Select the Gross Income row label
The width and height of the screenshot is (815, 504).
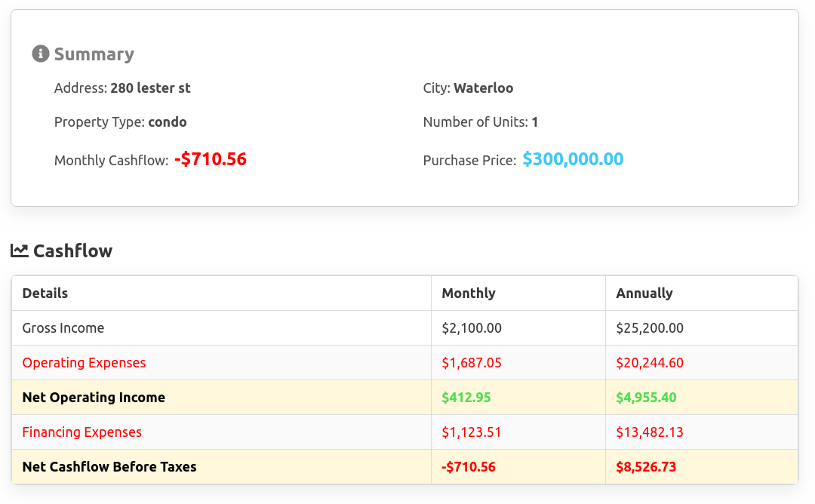[x=63, y=328]
